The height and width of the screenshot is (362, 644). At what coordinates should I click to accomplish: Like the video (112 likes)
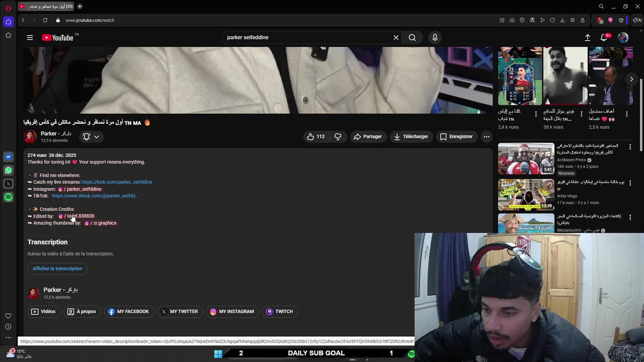tap(316, 137)
